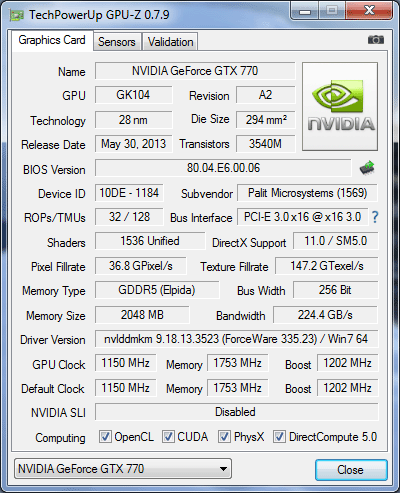Click the GPU field GK104
This screenshot has height=493, width=400.
click(x=133, y=95)
